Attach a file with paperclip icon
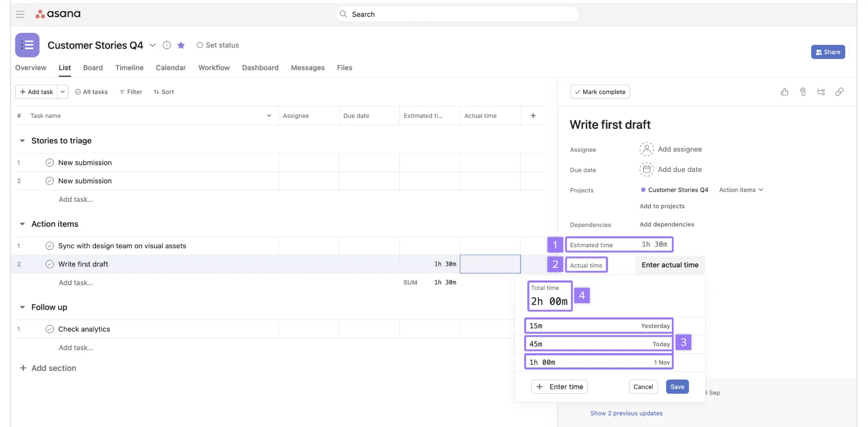Image resolution: width=868 pixels, height=427 pixels. tap(803, 92)
